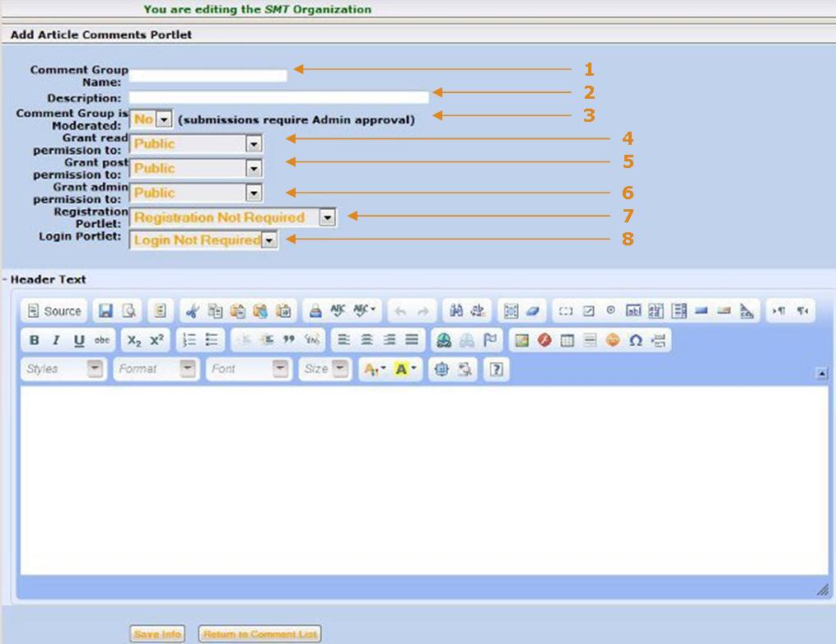The image size is (836, 644).
Task: Click the Print icon
Action: pos(315,310)
